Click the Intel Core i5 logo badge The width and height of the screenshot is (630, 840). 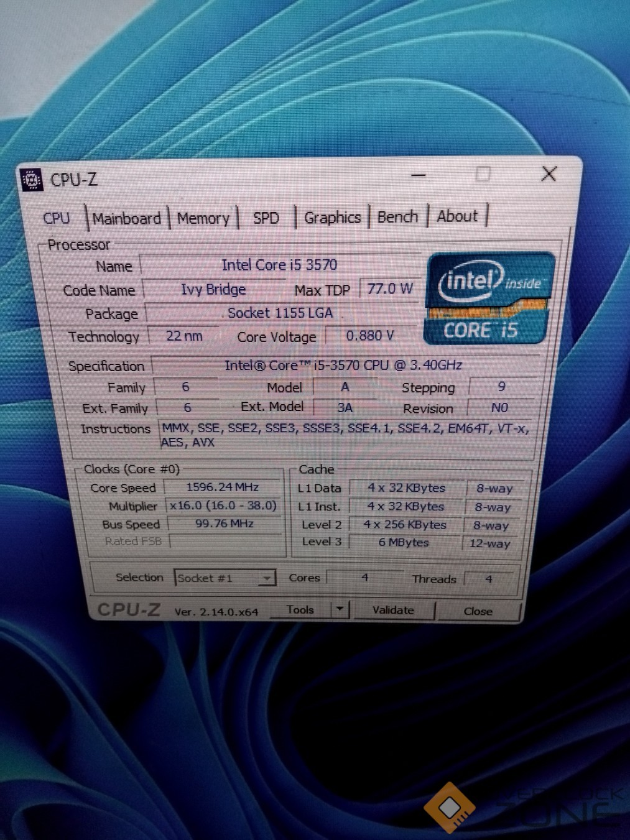point(489,298)
